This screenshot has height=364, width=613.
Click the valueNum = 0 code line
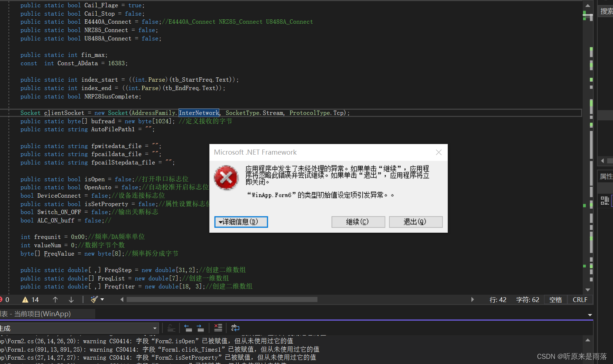coord(73,245)
